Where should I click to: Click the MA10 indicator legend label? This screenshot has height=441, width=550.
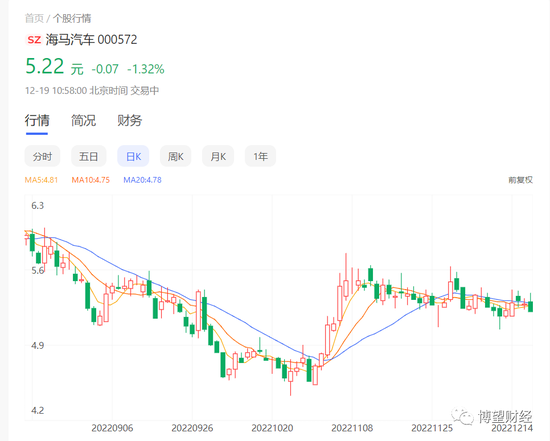coord(90,180)
